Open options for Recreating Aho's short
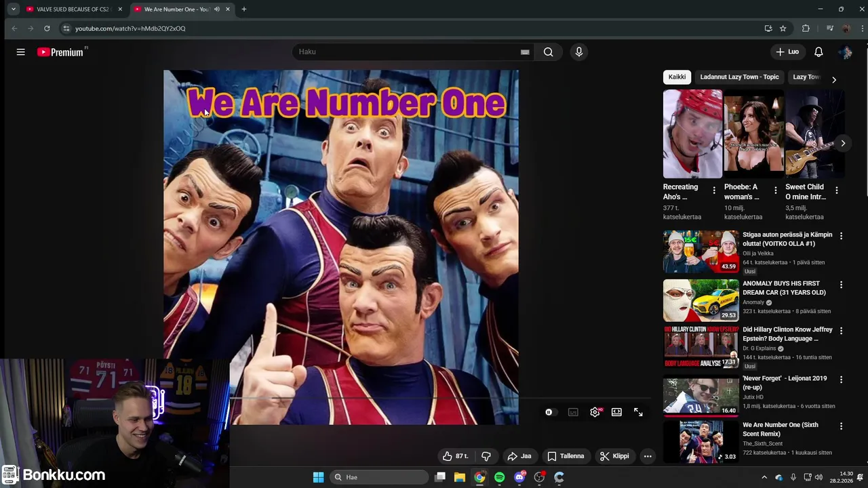 click(x=714, y=191)
